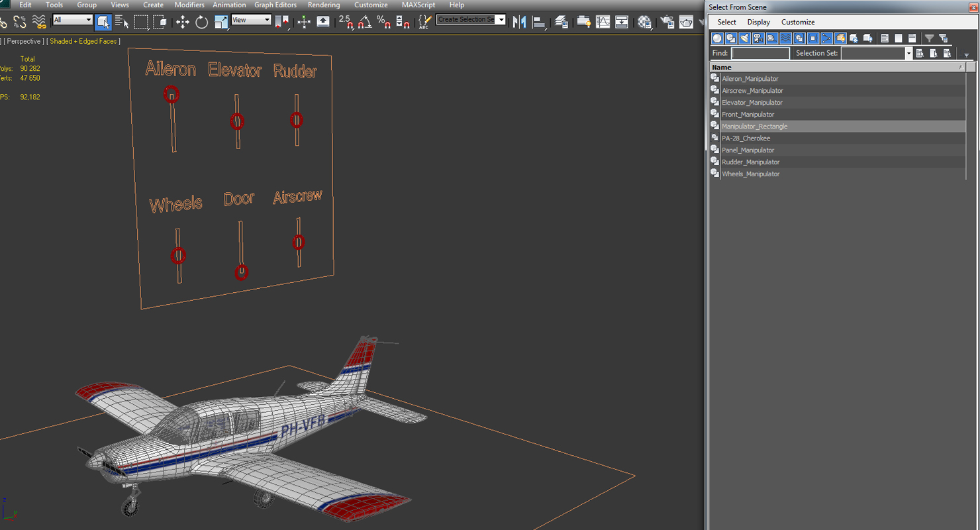
Task: Toggle Display Groups filter
Action: 799,38
